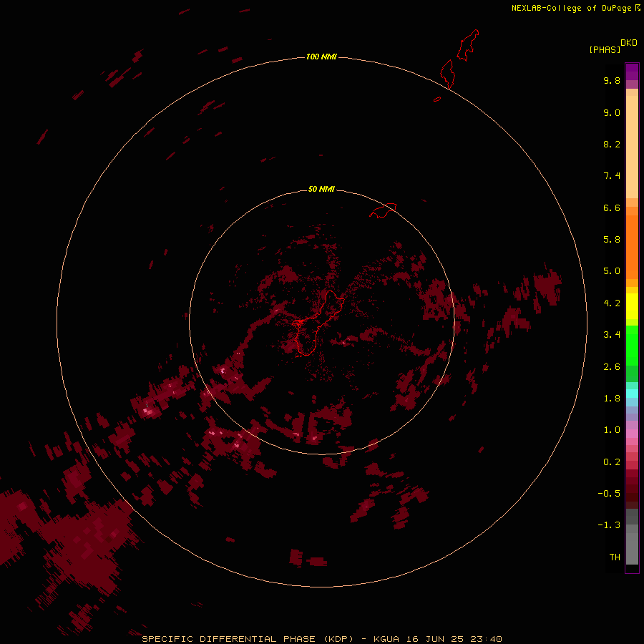This screenshot has width=644, height=644.
Task: Click the light peach band of the color bar
Action: coord(632,147)
